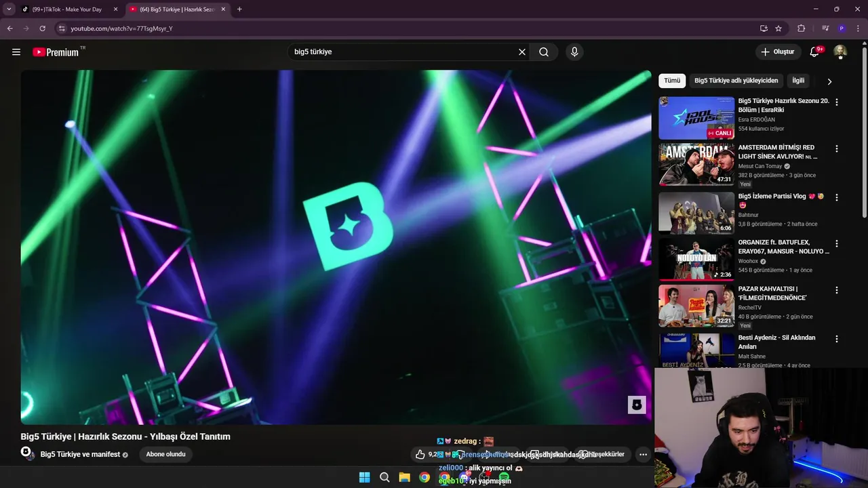Show more filter chips with the right arrow

point(829,81)
